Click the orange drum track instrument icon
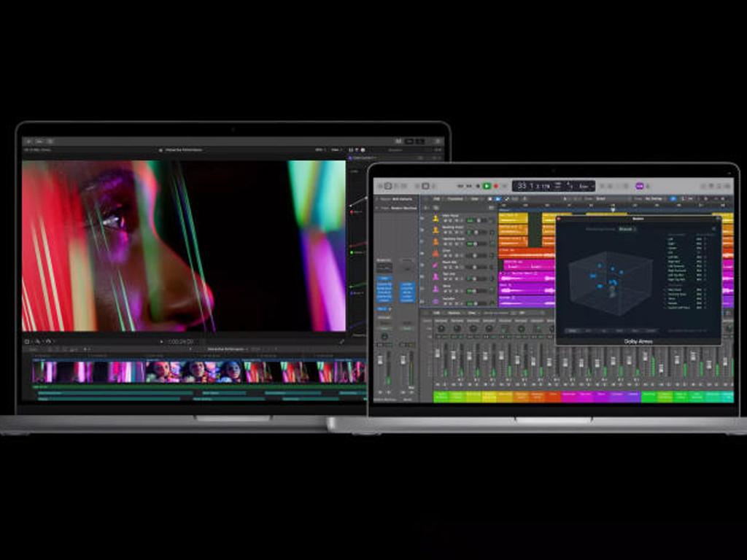 (x=436, y=251)
